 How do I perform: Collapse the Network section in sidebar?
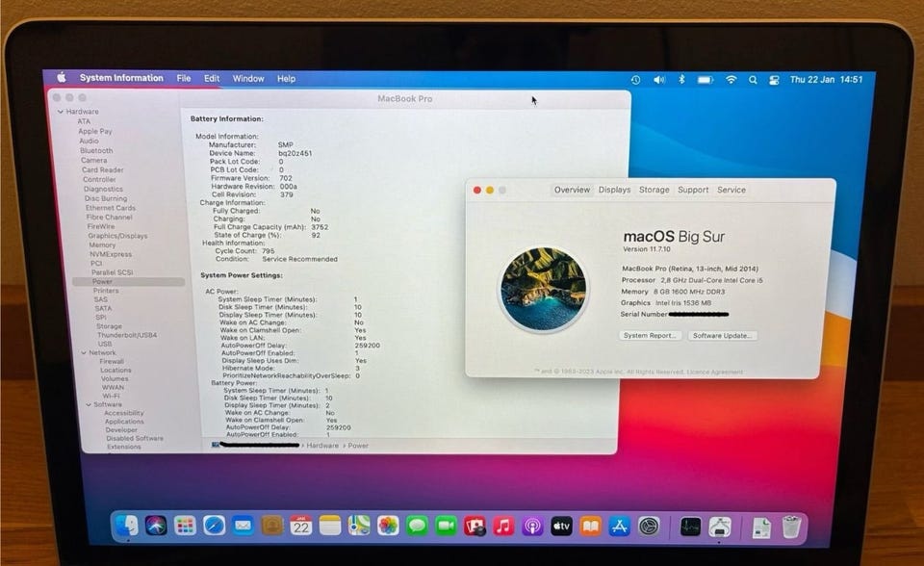(x=84, y=352)
